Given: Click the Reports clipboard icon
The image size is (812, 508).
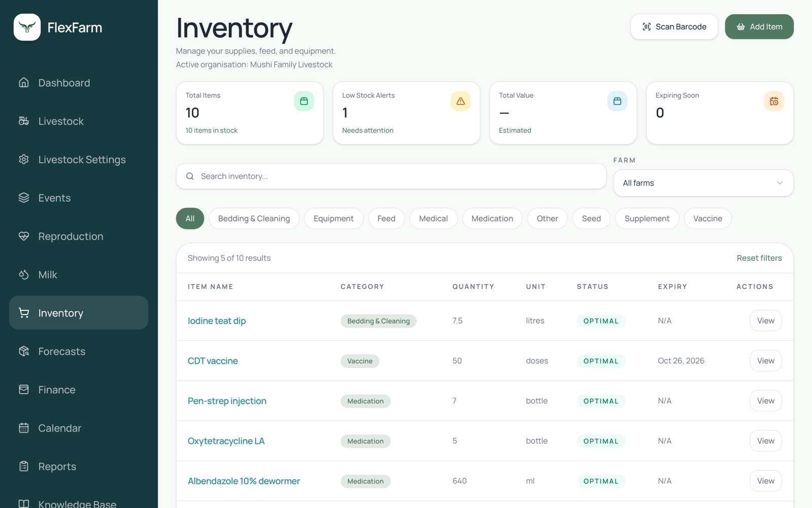Looking at the screenshot, I should pyautogui.click(x=24, y=466).
